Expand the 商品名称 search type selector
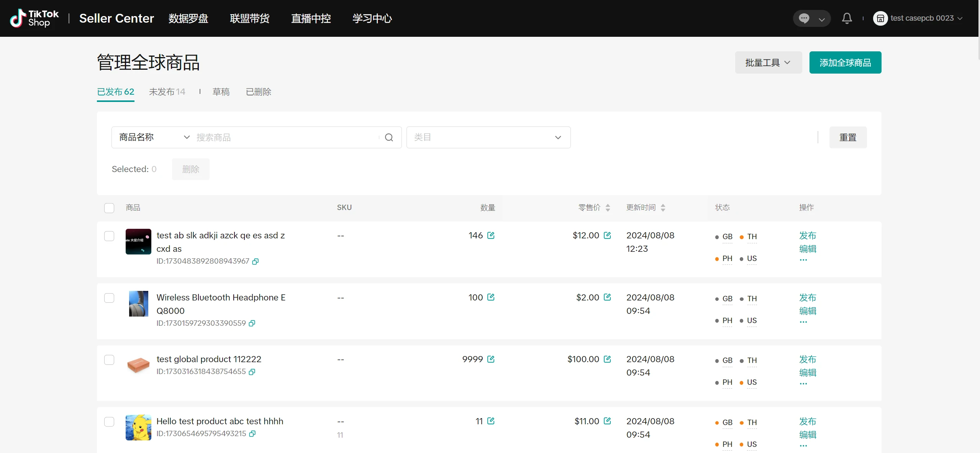The width and height of the screenshot is (980, 453). (154, 138)
